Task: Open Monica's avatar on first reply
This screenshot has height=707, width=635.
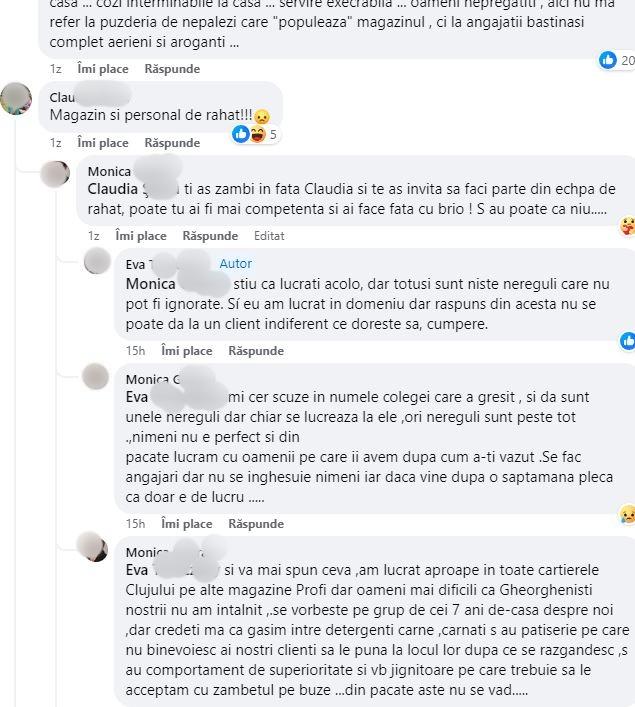Action: click(55, 174)
